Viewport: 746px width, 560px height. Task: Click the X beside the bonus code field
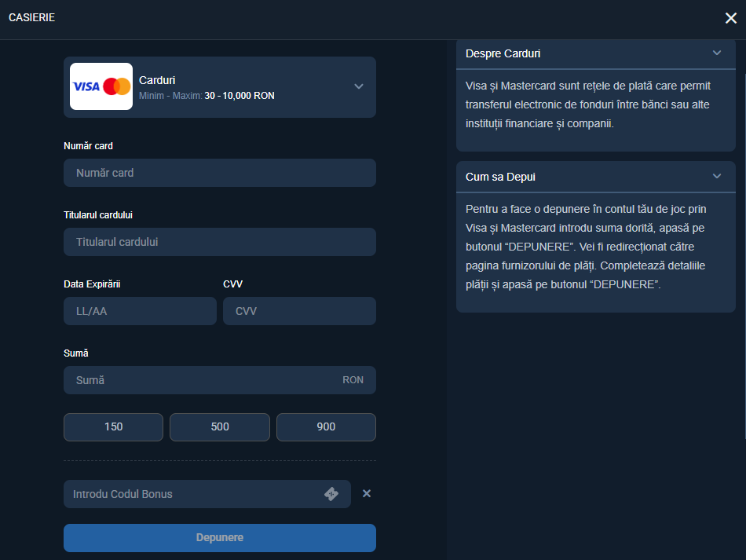366,493
